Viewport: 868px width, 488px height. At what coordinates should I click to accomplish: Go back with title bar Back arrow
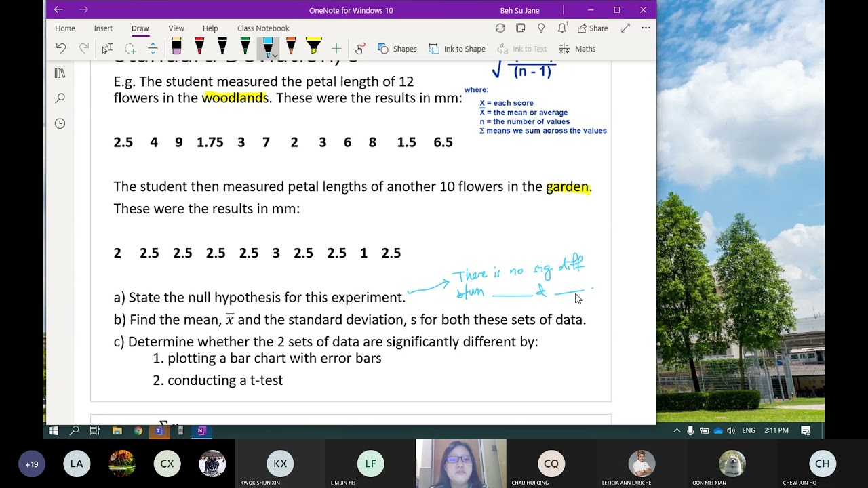point(58,9)
